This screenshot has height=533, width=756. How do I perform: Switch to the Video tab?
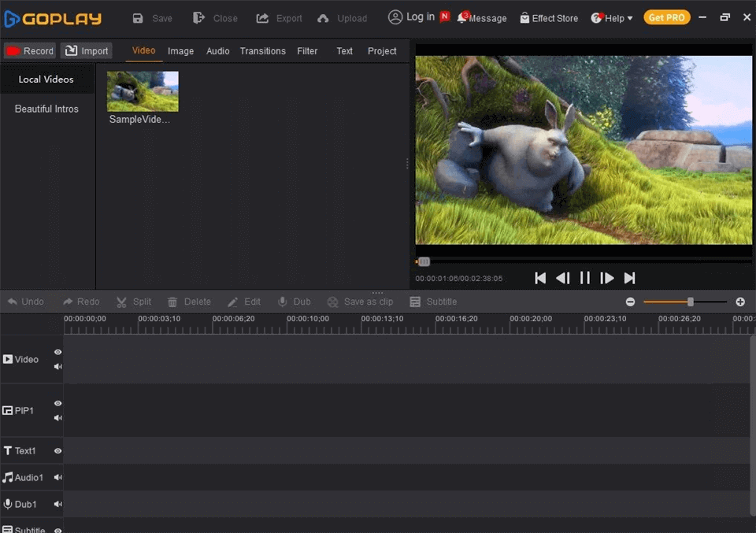pos(143,50)
